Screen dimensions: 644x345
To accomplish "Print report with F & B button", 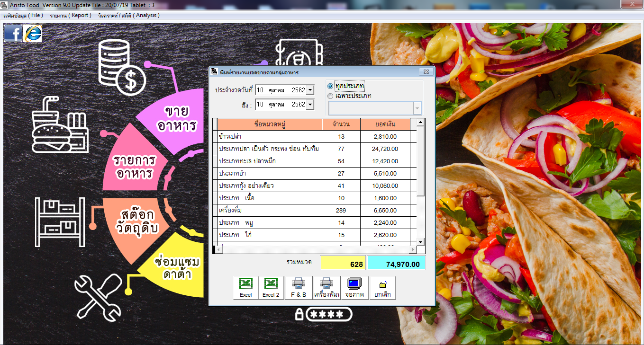I will (299, 288).
